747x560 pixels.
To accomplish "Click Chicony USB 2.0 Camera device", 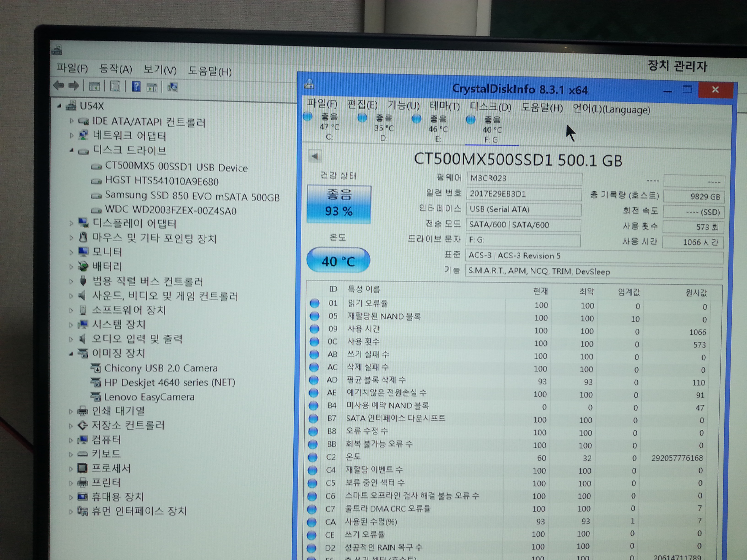I will (161, 368).
